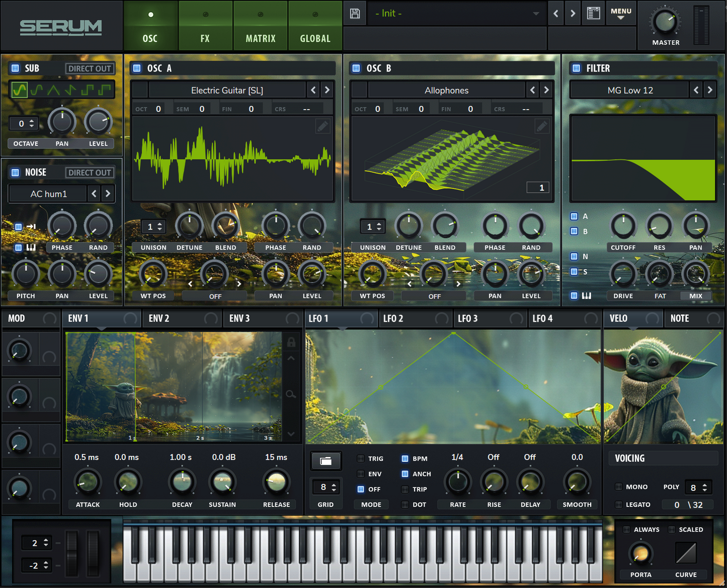Click the filter MIX label button
This screenshot has width=727, height=588.
(696, 296)
